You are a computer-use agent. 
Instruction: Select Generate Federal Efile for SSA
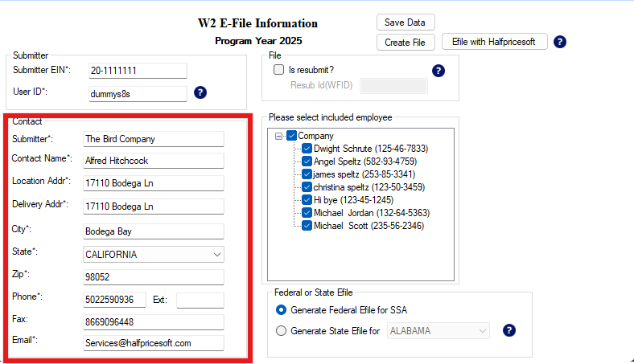click(281, 310)
